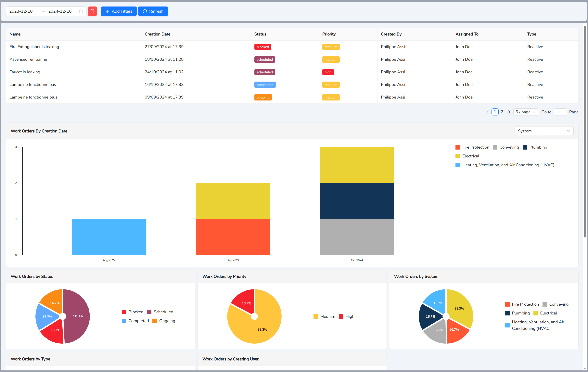
Task: Select pagination page 2
Action: pos(502,112)
